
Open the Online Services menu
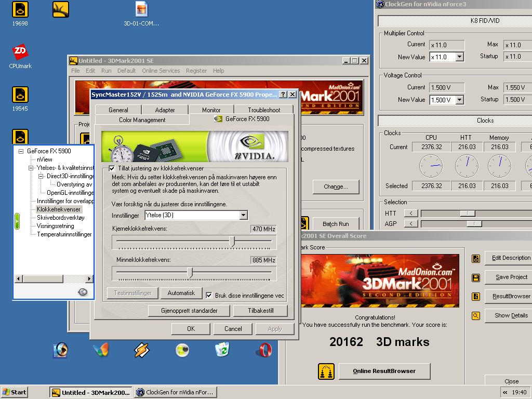point(161,71)
